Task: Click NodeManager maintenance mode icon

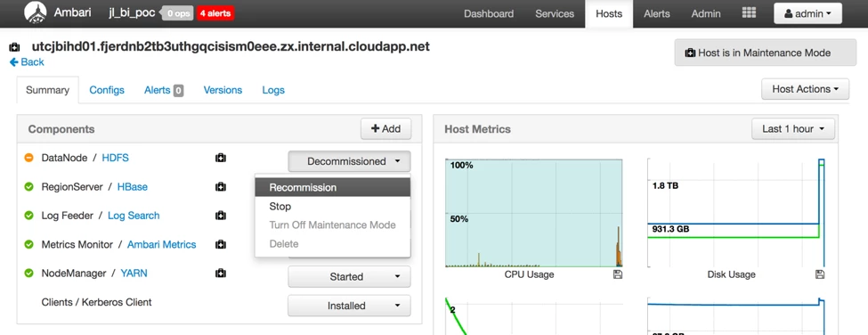Action: coord(220,273)
